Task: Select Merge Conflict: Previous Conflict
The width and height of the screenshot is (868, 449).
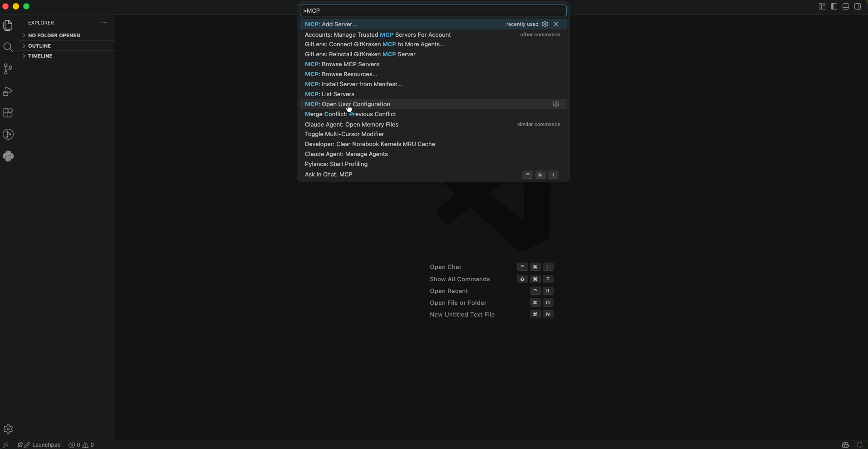Action: pos(433,114)
